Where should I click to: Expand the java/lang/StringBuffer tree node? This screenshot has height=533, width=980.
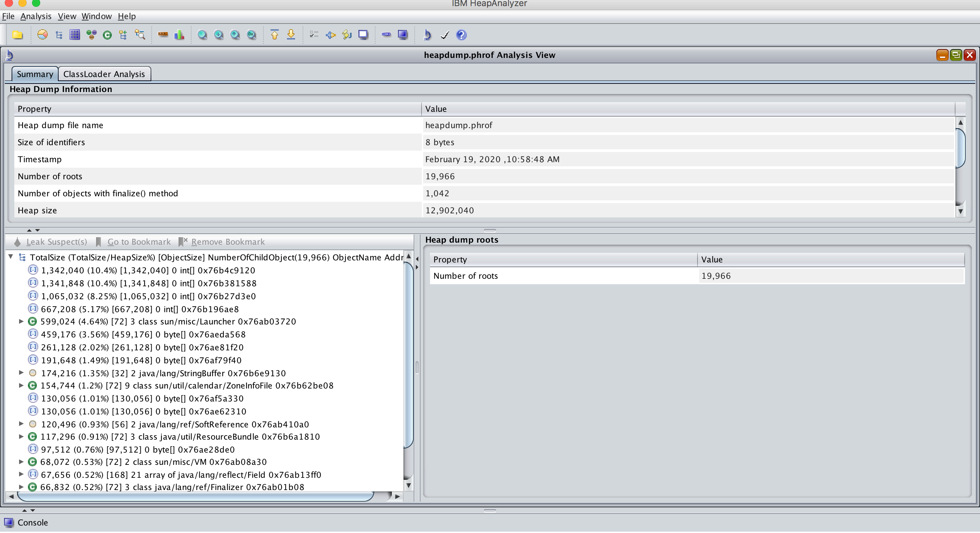coord(21,373)
